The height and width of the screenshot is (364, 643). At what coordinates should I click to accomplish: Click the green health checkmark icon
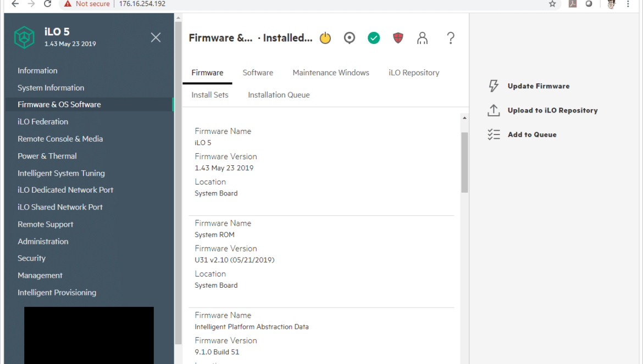coord(374,38)
